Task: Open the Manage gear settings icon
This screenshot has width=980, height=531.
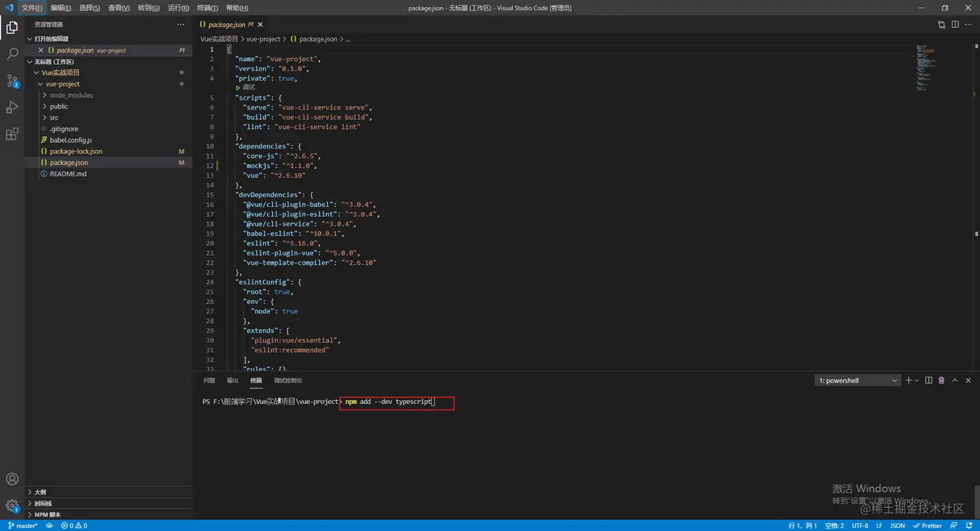Action: click(x=12, y=506)
